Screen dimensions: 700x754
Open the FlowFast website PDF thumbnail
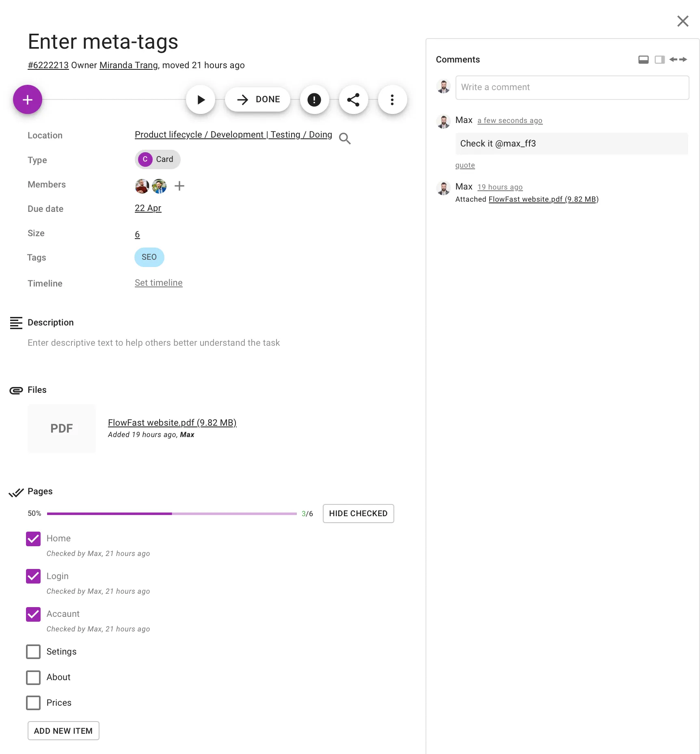(x=62, y=429)
